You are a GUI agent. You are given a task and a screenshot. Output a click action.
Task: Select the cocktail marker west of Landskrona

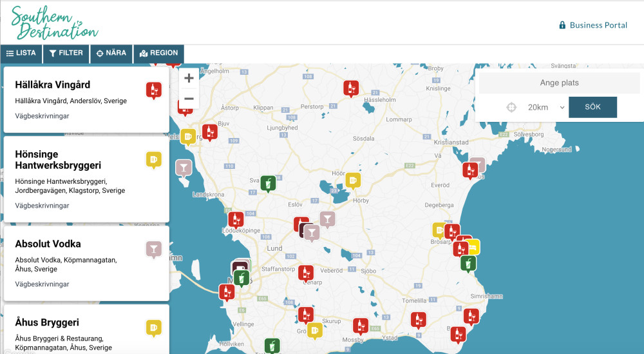click(x=184, y=168)
